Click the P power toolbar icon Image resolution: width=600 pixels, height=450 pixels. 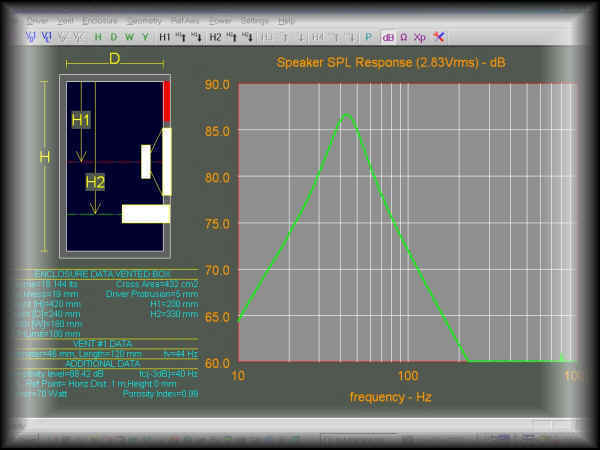368,37
